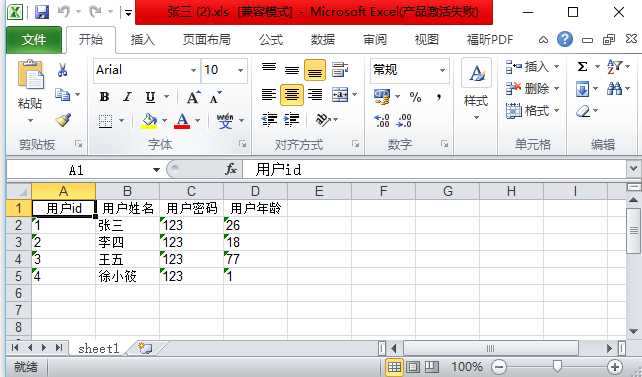Click AutoSum sigma icon
642x377 pixels.
click(x=582, y=66)
